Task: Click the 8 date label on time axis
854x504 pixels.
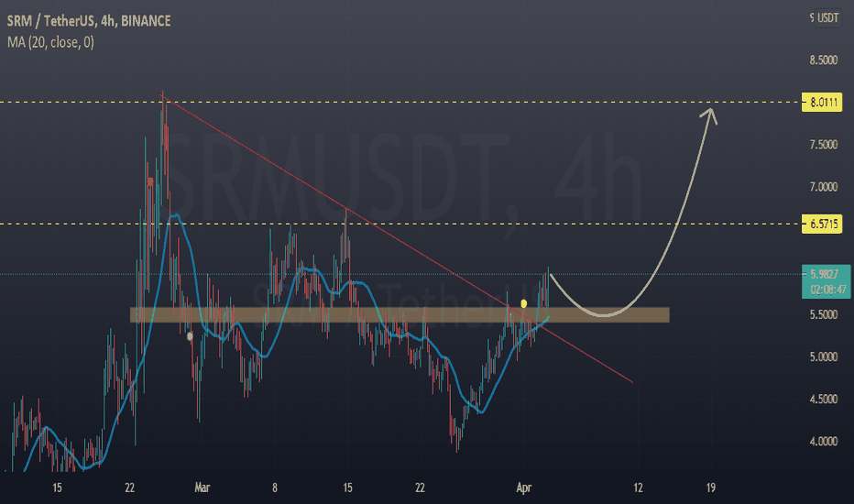Action: click(275, 488)
